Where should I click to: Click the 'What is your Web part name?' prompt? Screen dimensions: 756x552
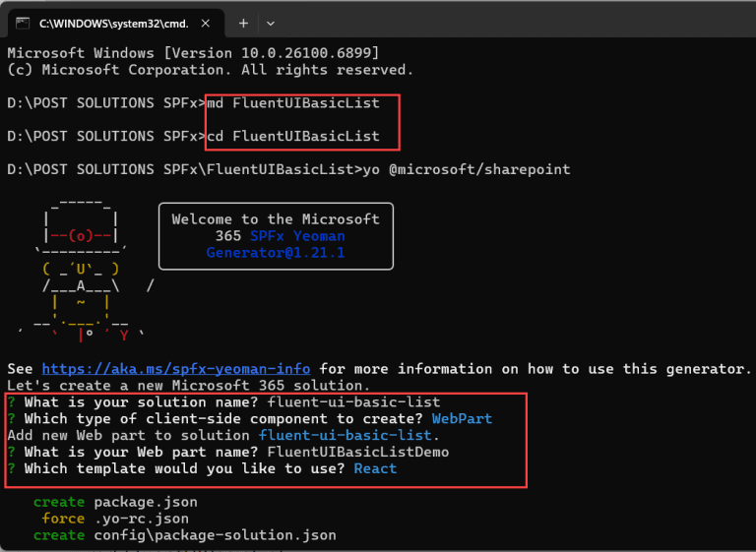[x=142, y=452]
